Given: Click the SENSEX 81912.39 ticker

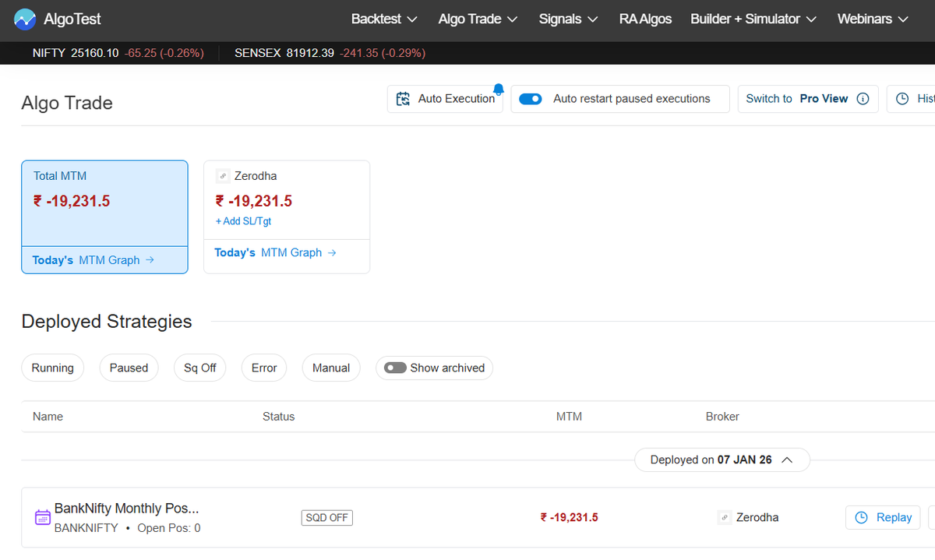Looking at the screenshot, I should click(x=330, y=53).
